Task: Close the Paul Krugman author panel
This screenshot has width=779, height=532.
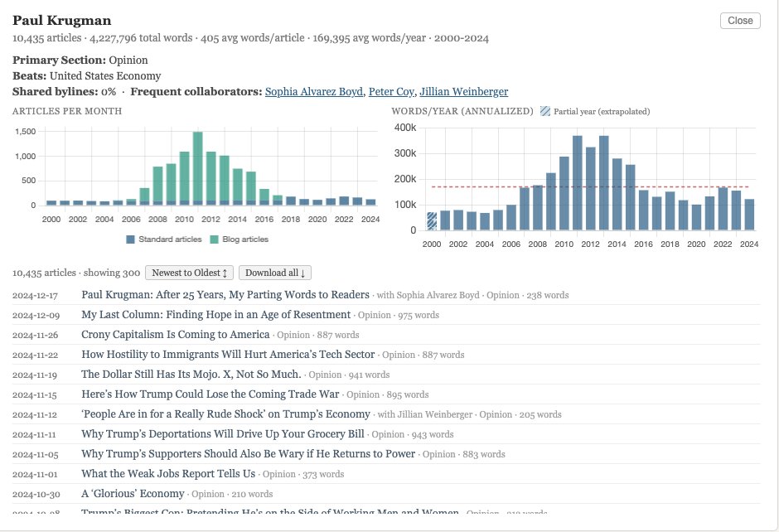Action: [x=740, y=21]
